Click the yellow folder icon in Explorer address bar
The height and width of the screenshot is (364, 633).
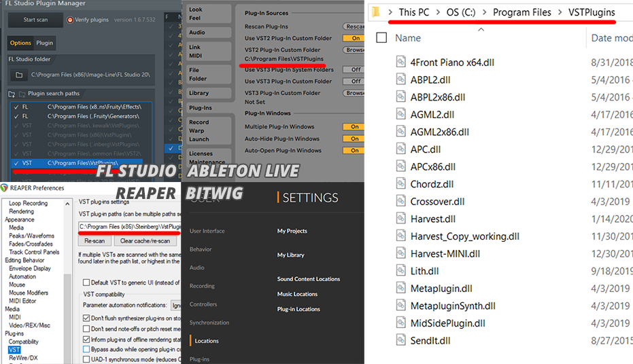coord(376,12)
